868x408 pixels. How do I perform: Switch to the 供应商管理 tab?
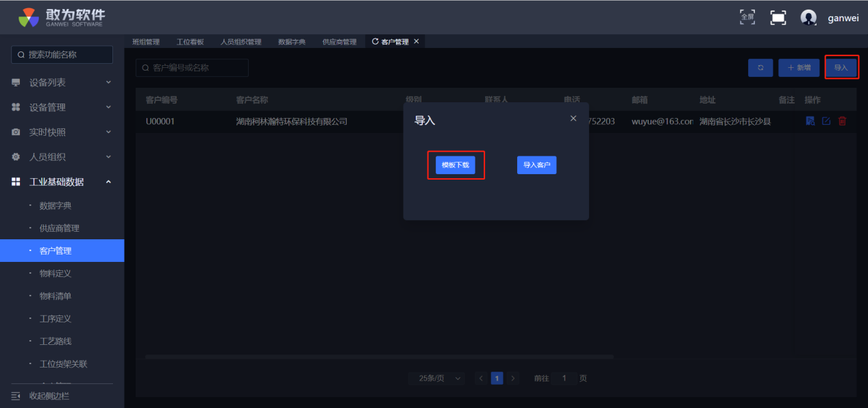340,42
